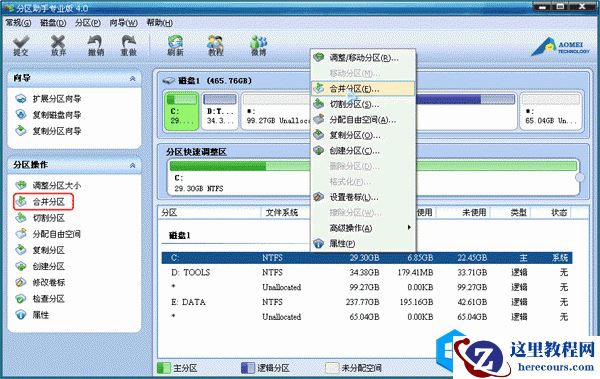Sort by the 状态 column header
600x379 pixels.
pyautogui.click(x=559, y=212)
